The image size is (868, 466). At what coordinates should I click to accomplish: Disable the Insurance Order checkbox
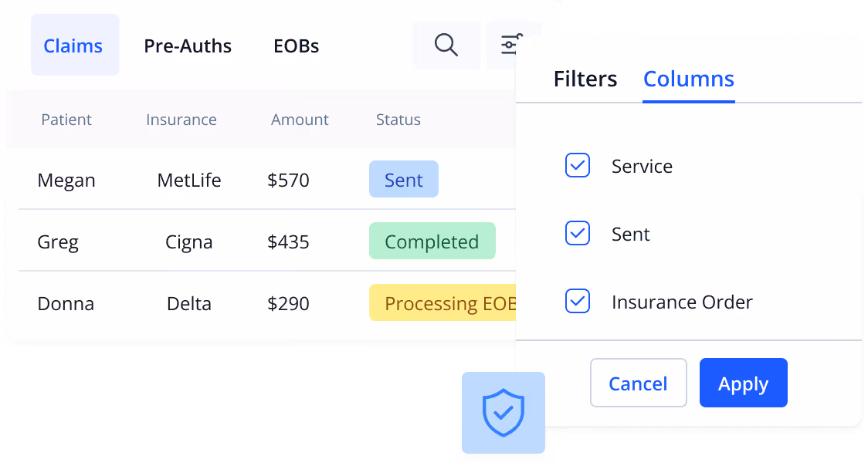point(577,301)
